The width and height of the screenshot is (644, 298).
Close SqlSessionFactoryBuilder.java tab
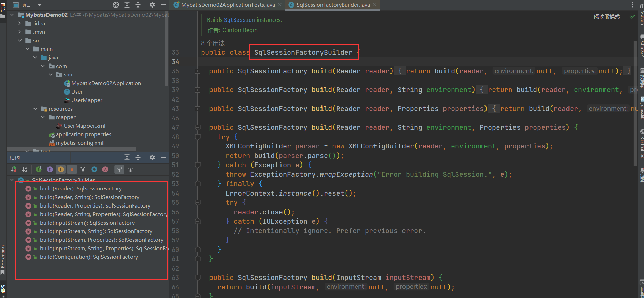(x=374, y=5)
